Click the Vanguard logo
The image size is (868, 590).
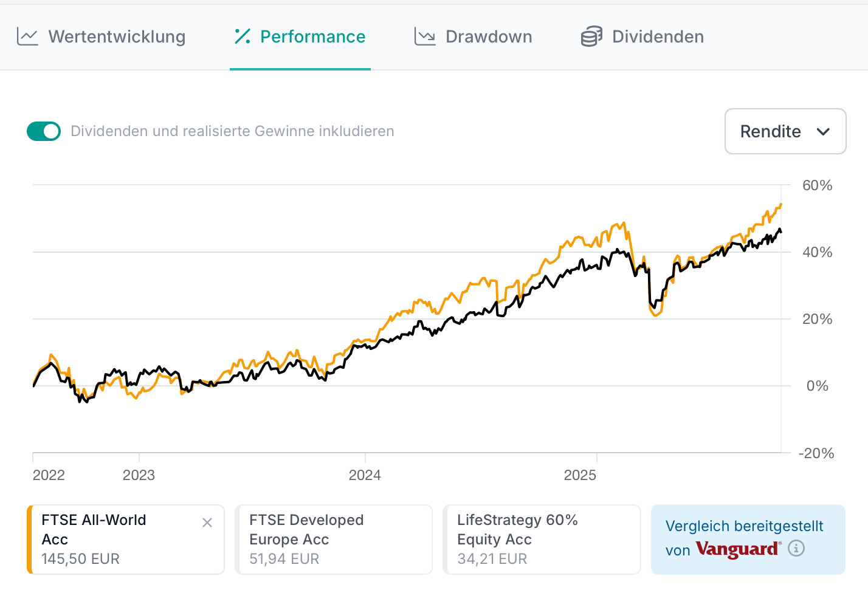737,549
